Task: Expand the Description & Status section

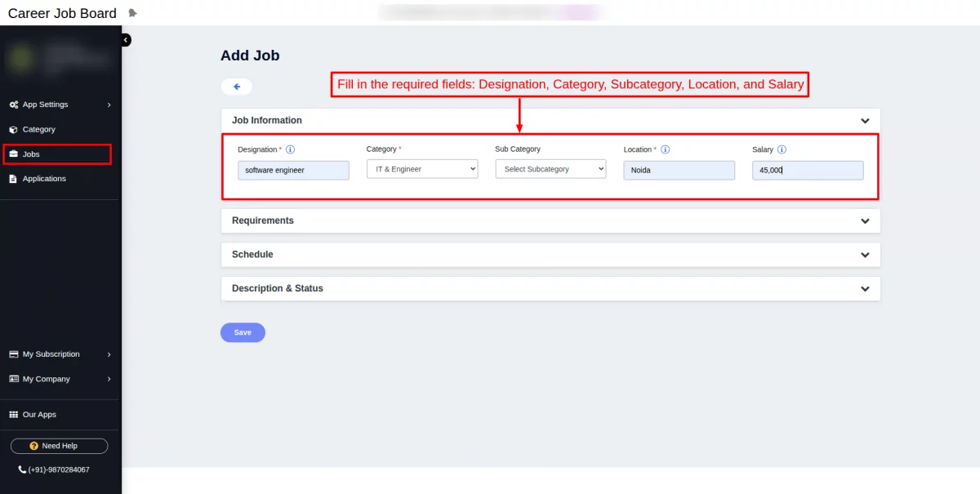Action: click(865, 287)
